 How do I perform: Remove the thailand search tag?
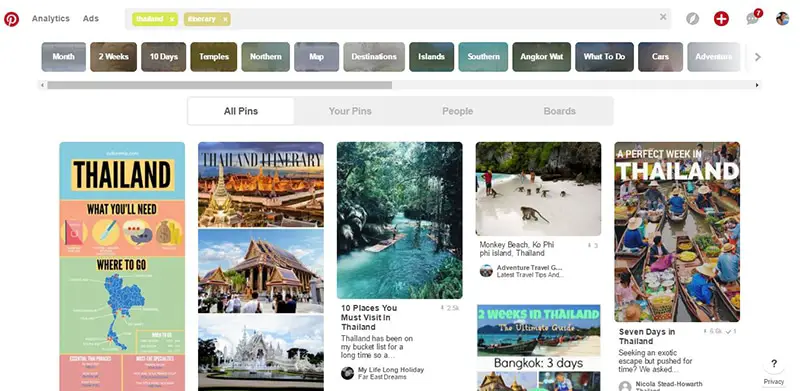(x=172, y=19)
